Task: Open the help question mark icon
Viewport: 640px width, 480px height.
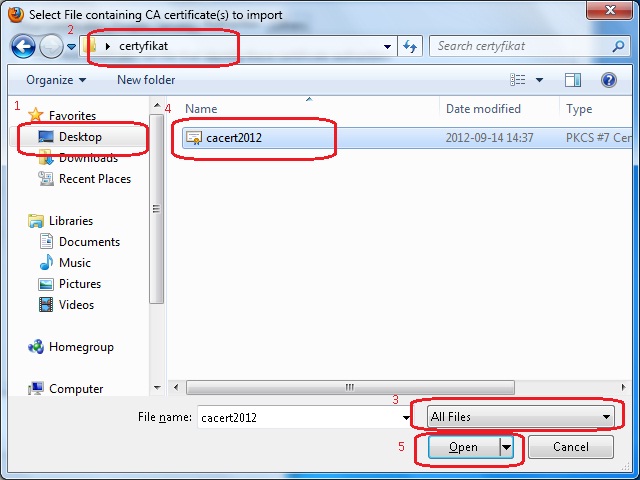Action: coord(608,80)
